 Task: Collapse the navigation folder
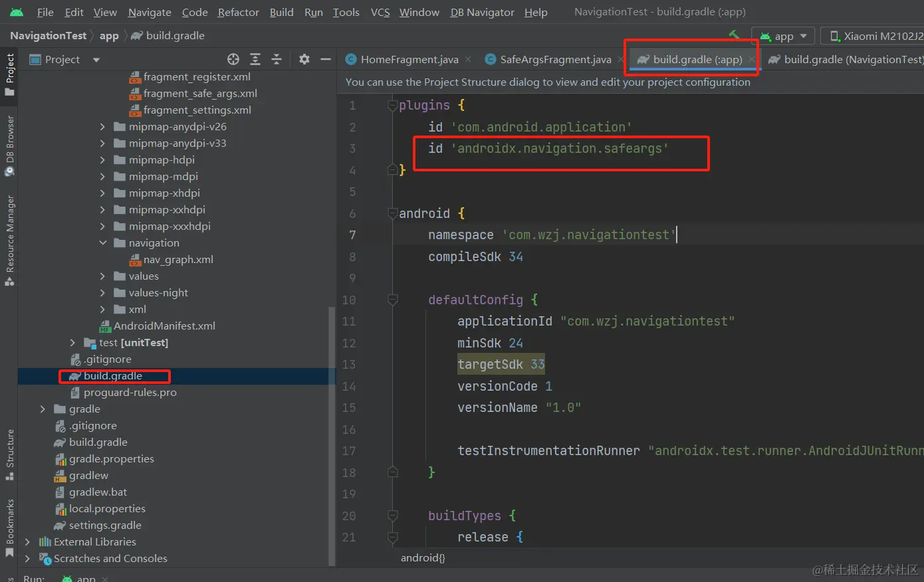[102, 242]
